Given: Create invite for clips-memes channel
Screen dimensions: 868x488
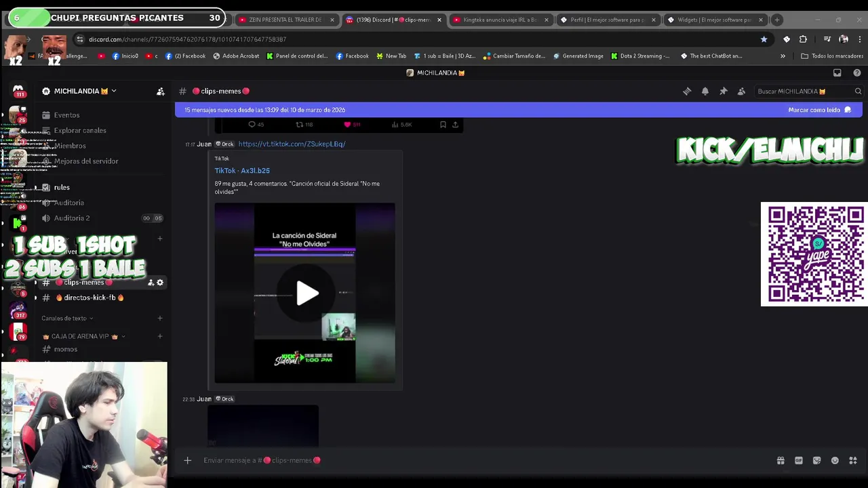Looking at the screenshot, I should coord(151,282).
